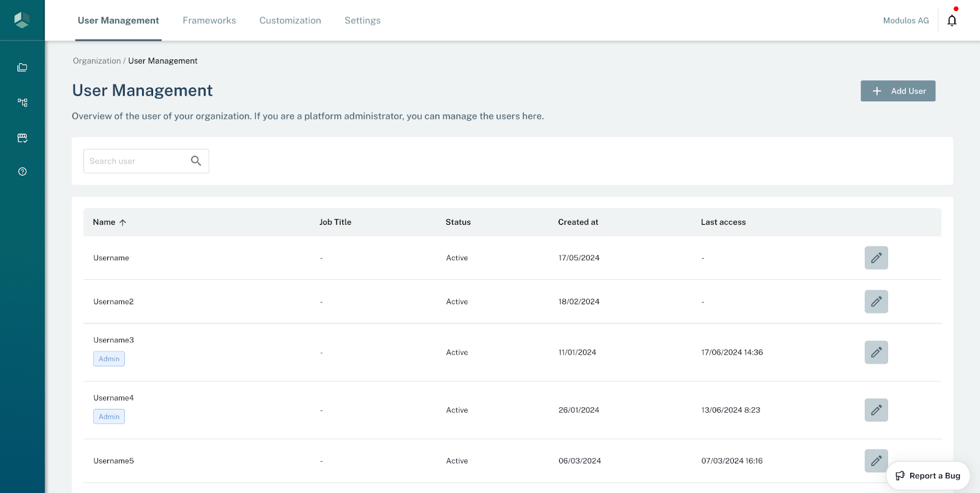980x493 pixels.
Task: Switch to the Frameworks tab
Action: click(x=209, y=20)
